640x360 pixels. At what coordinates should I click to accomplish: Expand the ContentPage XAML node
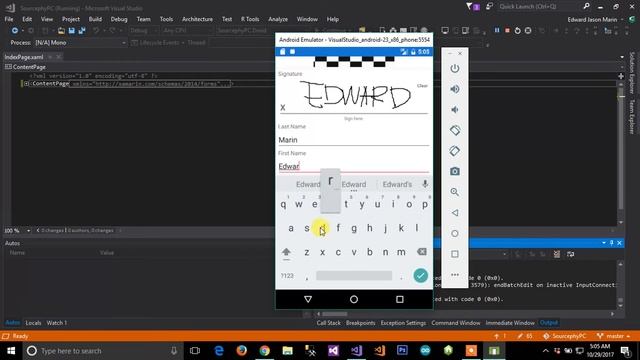pyautogui.click(x=26, y=84)
